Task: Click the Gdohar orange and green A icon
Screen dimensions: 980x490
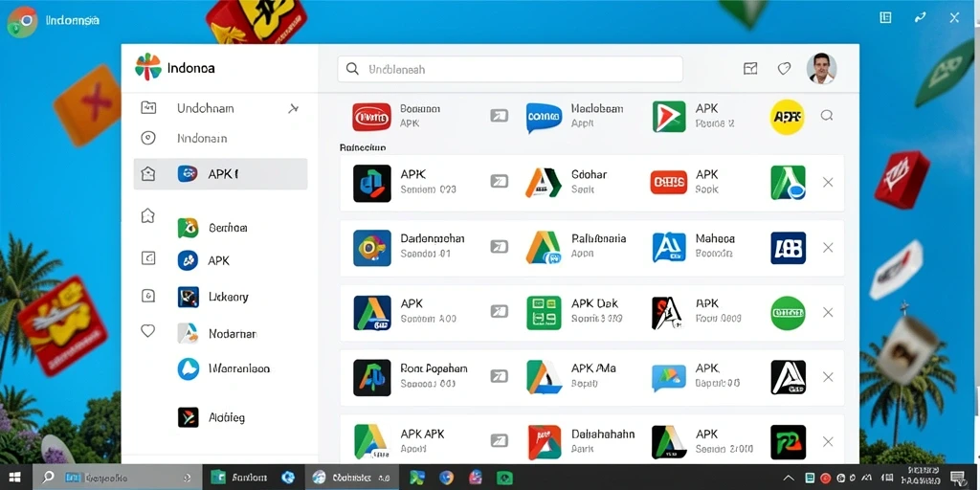Action: point(544,183)
